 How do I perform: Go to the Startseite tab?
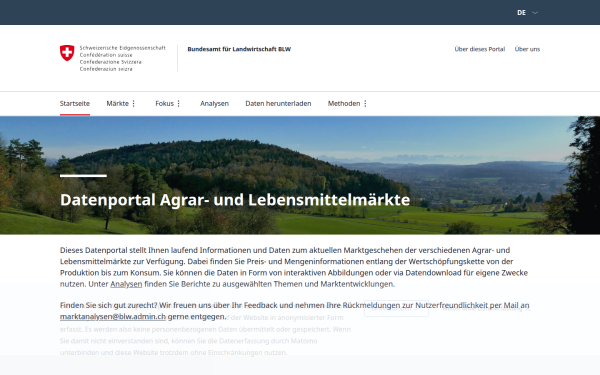[75, 103]
